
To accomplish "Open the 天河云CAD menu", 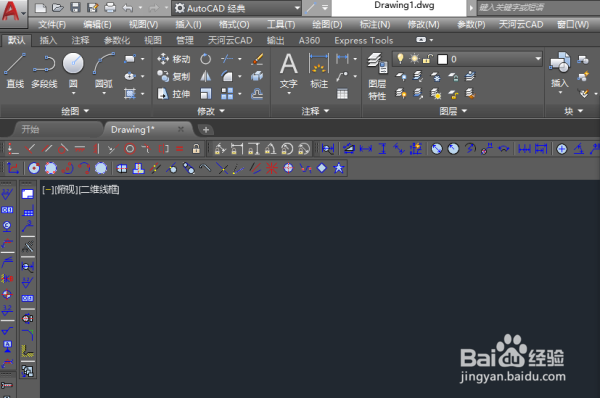I will (x=521, y=24).
